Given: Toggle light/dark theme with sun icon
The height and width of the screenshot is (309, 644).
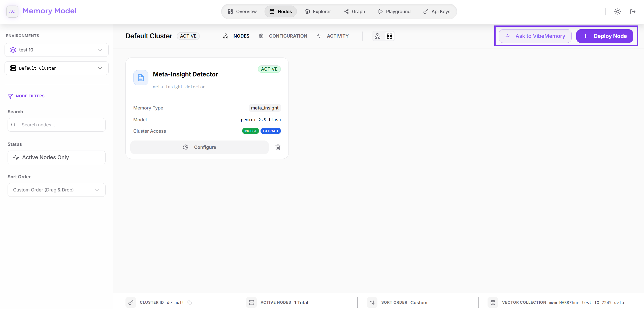Looking at the screenshot, I should (618, 12).
